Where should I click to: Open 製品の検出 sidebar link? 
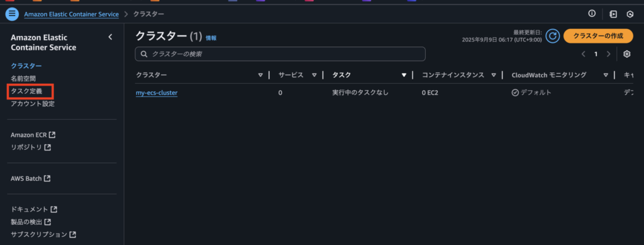point(26,222)
